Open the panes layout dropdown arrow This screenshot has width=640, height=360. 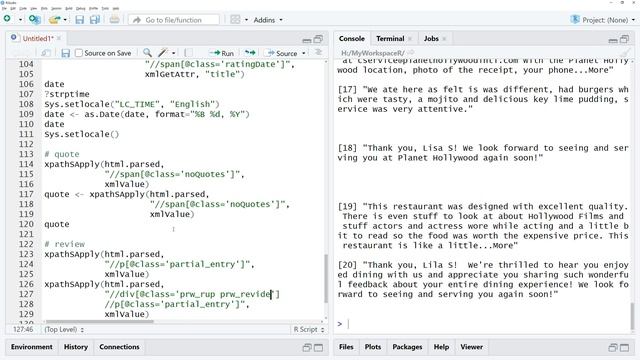pyautogui.click(x=246, y=20)
